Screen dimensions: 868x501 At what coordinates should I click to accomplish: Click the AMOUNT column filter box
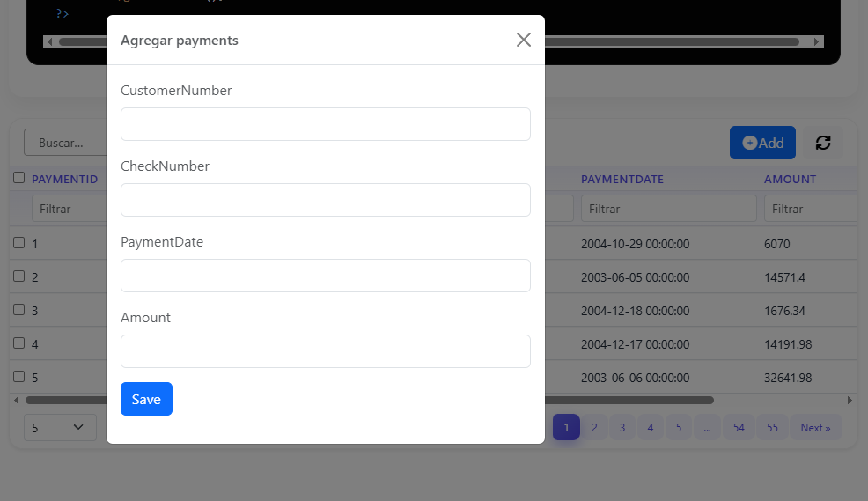tap(810, 209)
